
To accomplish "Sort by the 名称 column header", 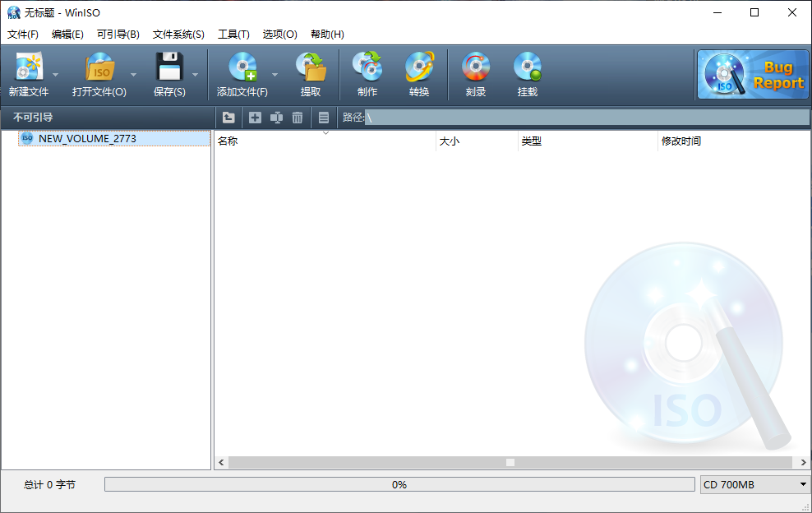I will (x=325, y=141).
